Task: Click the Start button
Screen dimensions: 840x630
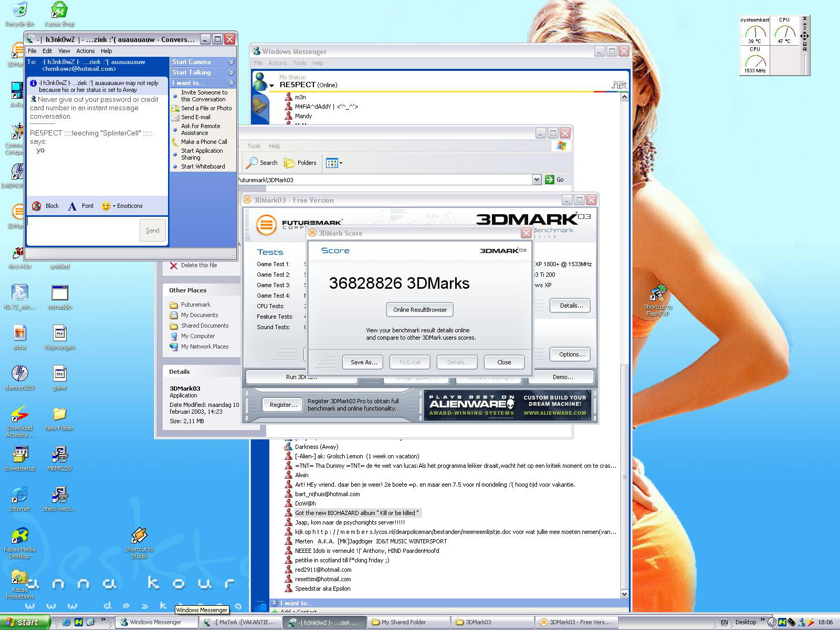Action: pyautogui.click(x=25, y=622)
